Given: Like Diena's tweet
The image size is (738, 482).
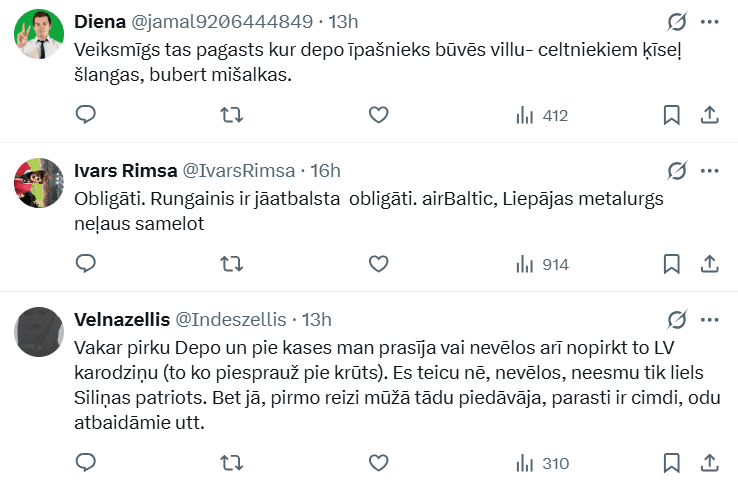Looking at the screenshot, I should pos(378,115).
